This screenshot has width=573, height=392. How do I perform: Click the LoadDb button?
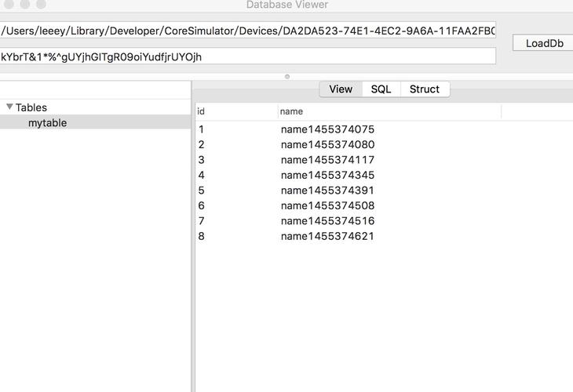coord(543,43)
